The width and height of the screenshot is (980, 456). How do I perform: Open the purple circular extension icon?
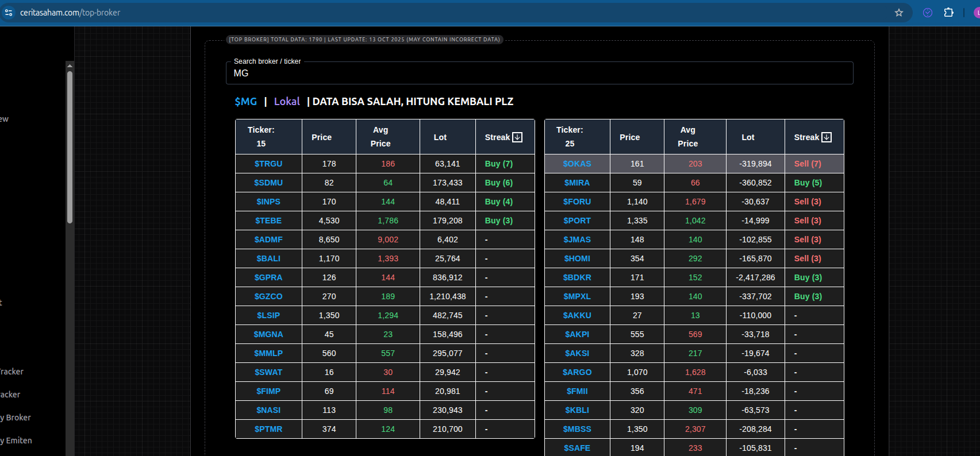tap(928, 13)
